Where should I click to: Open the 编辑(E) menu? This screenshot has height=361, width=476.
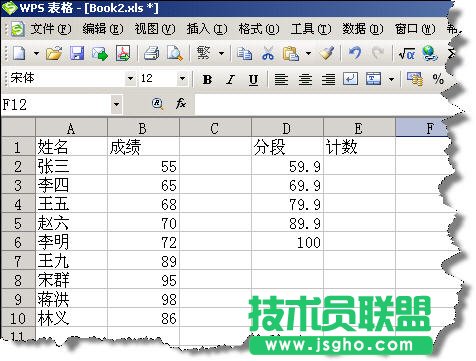(x=103, y=29)
